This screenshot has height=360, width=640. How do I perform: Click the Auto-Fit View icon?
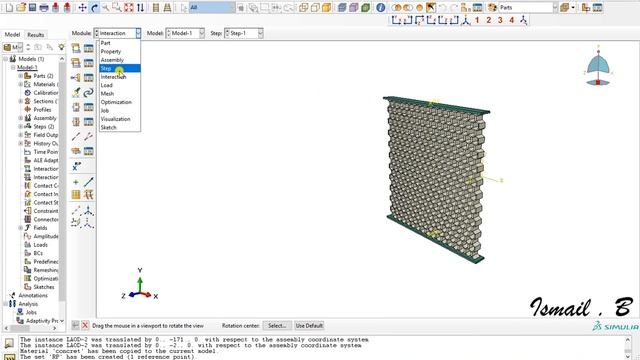point(129,7)
